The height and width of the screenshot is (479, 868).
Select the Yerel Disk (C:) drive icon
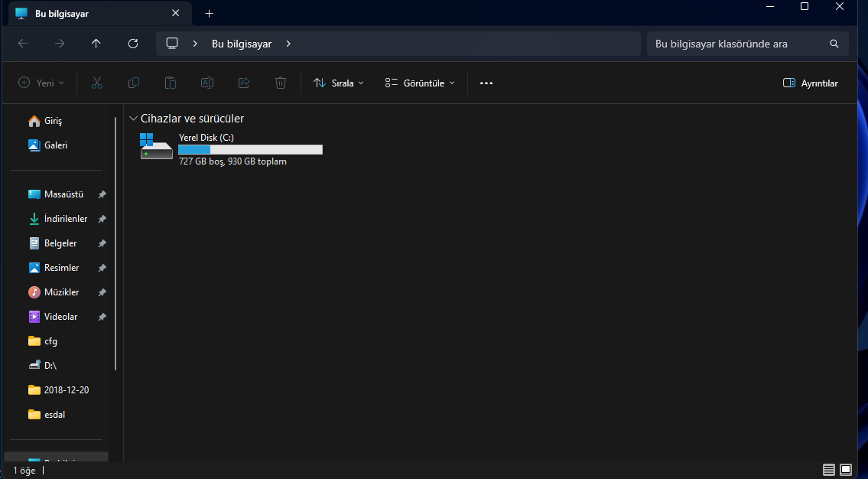156,146
